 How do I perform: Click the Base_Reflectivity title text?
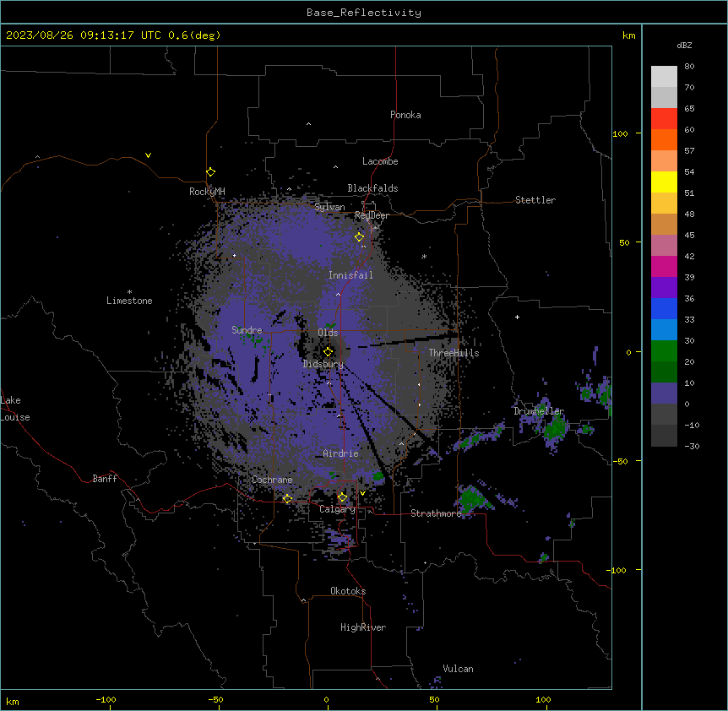(x=363, y=13)
